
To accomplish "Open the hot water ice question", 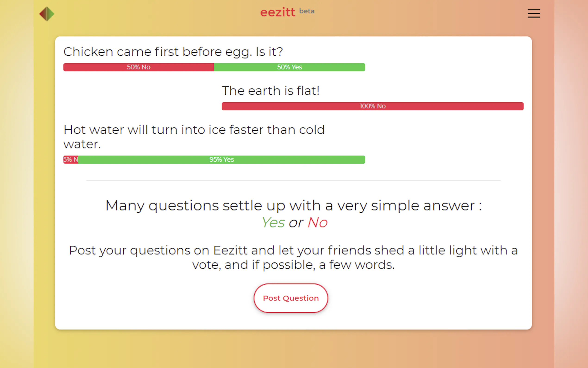I will tap(194, 136).
